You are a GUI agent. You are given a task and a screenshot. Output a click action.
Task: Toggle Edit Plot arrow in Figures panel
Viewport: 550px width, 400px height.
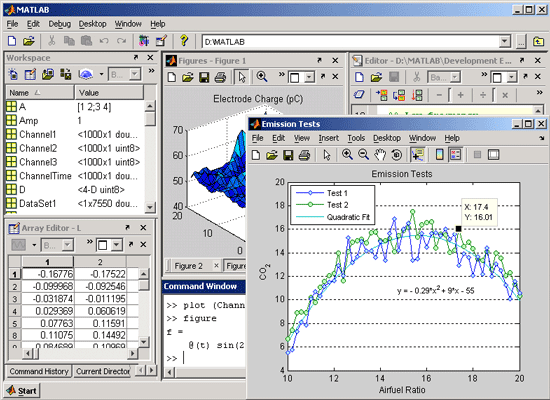coord(242,77)
